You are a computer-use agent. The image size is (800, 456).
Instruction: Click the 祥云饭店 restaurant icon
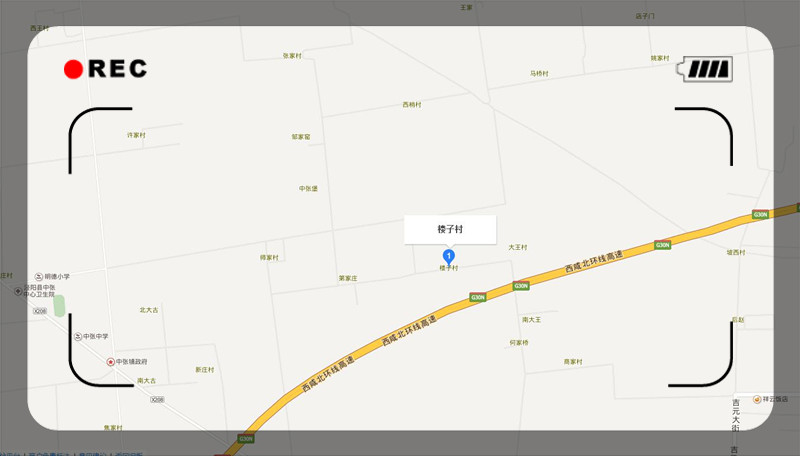tap(757, 399)
